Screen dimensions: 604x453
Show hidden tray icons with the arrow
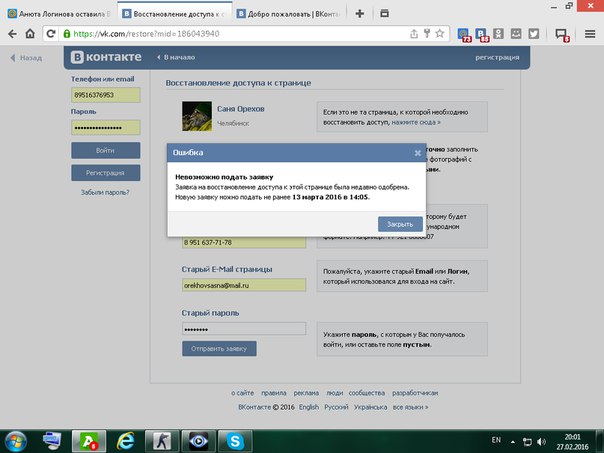coord(513,441)
